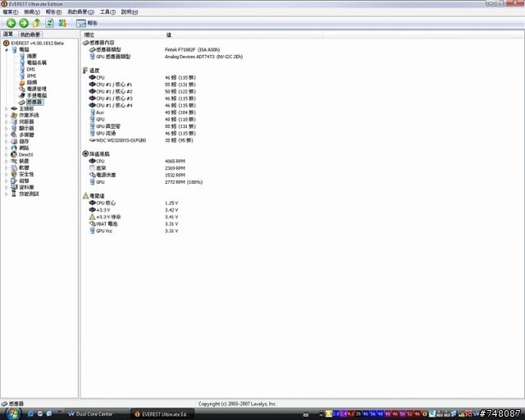The height and width of the screenshot is (420, 525).
Task: Click the Report (報告) toolbar button
Action: coord(87,23)
